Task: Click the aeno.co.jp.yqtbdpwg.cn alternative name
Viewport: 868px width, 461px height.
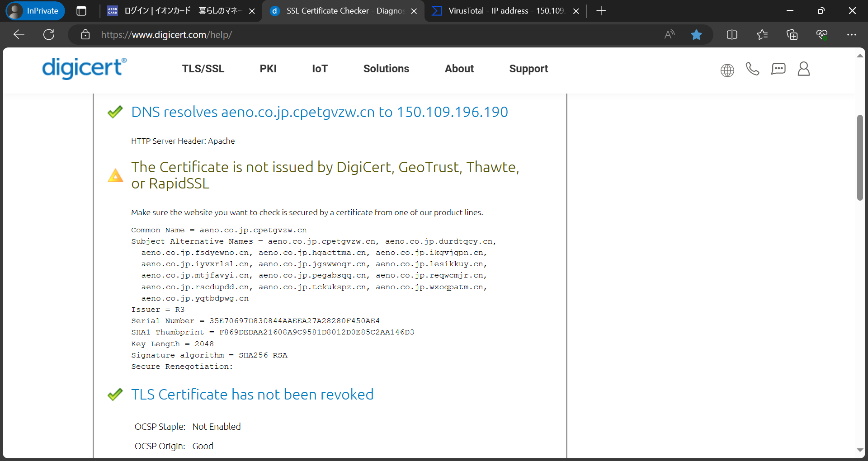Action: (195, 298)
